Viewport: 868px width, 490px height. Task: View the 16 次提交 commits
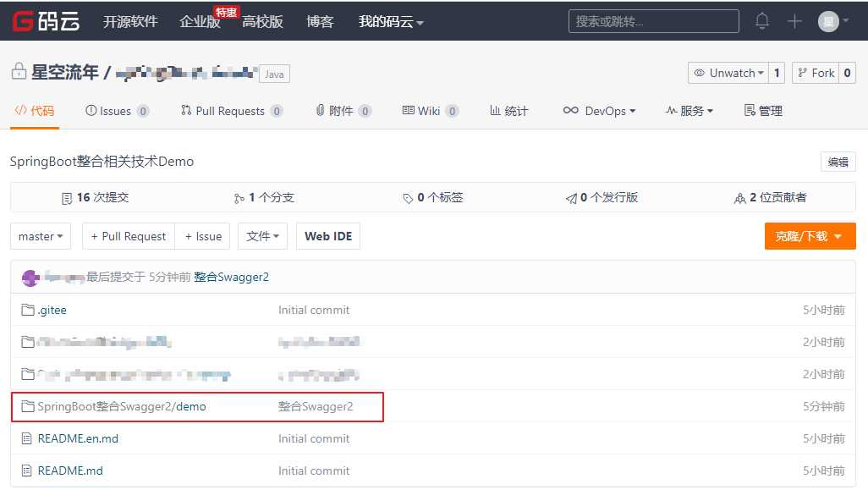(x=96, y=198)
